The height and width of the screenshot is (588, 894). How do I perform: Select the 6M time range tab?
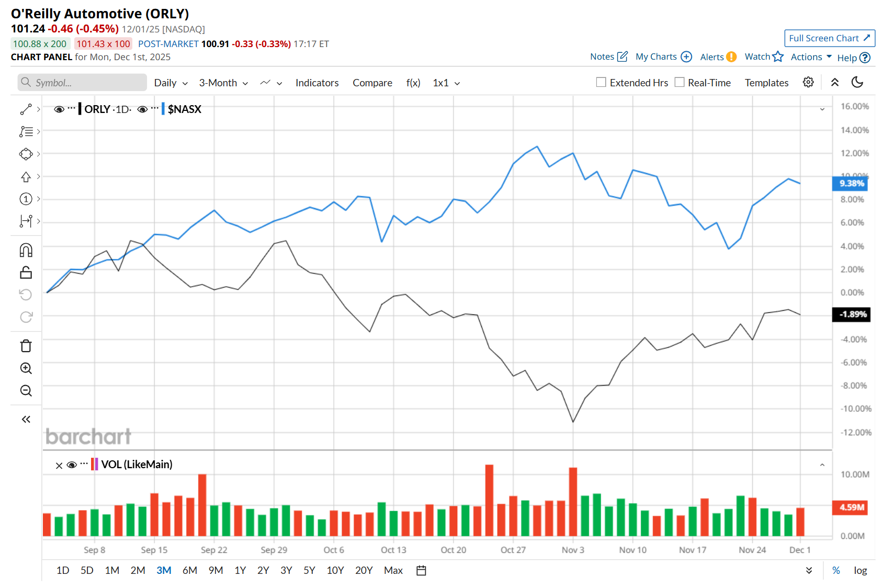pos(189,570)
